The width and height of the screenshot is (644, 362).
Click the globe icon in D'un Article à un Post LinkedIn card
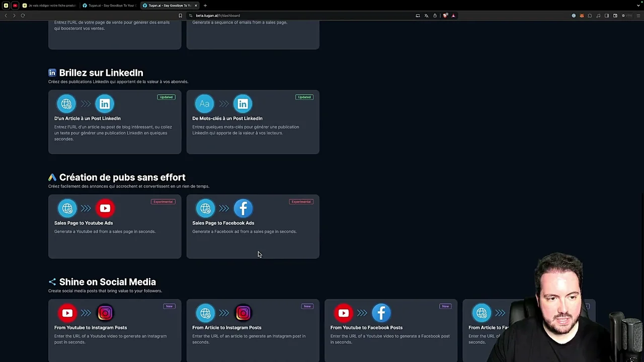[66, 104]
